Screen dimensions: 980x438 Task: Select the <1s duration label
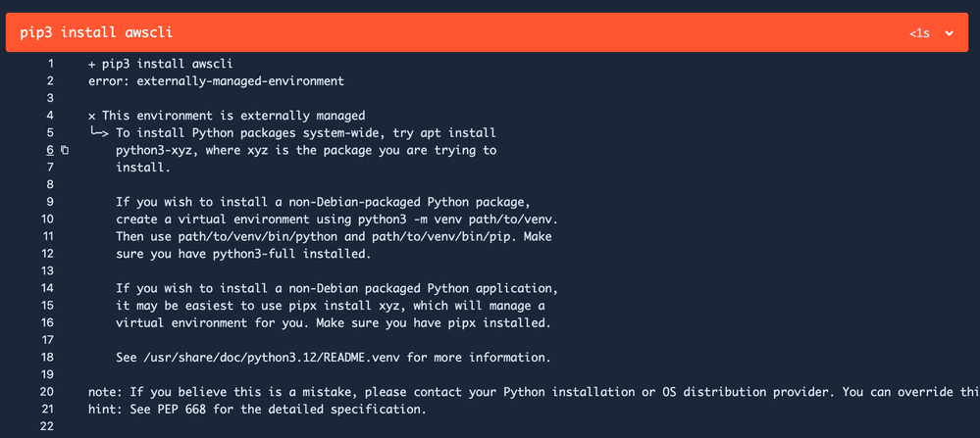pyautogui.click(x=919, y=33)
